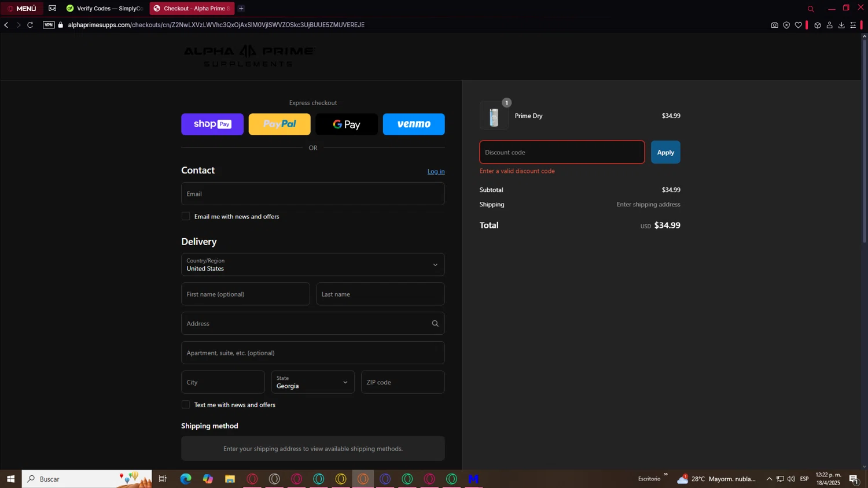Switch to the purple Opera taskbar icon
This screenshot has height=488, width=868.
[x=385, y=479]
